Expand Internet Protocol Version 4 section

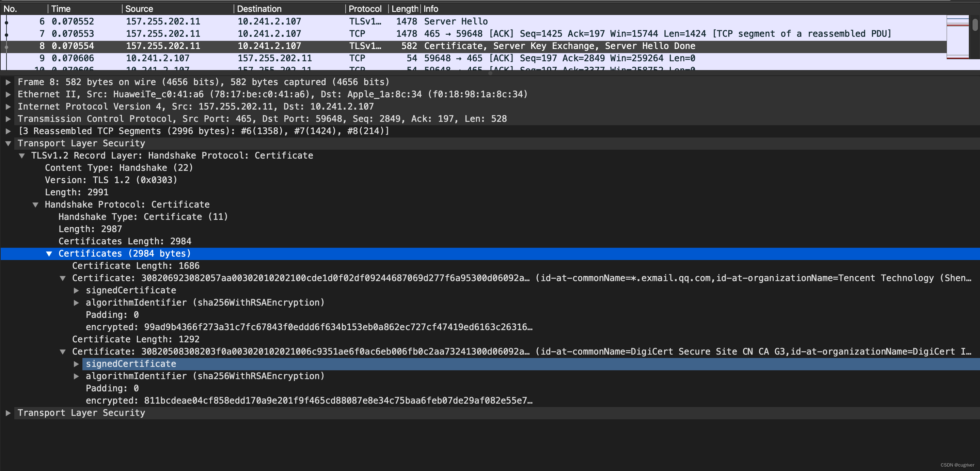[8, 107]
